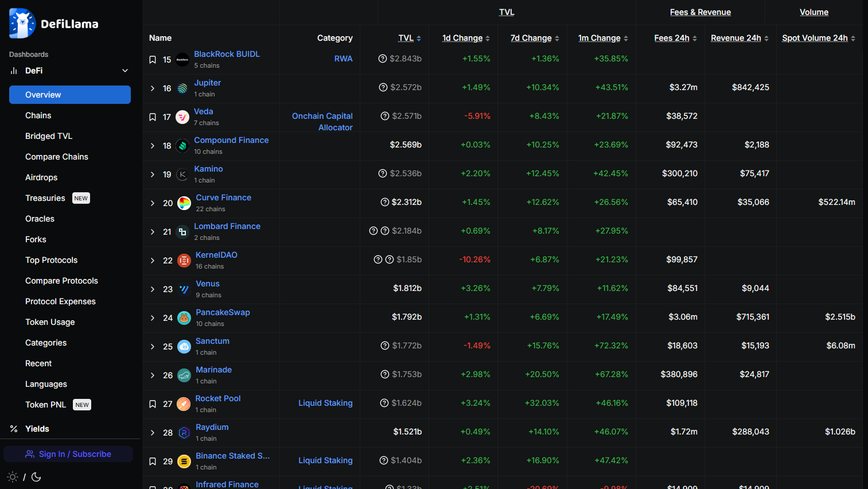Click TVL question icon in Kamino row
The width and height of the screenshot is (868, 489).
point(383,173)
